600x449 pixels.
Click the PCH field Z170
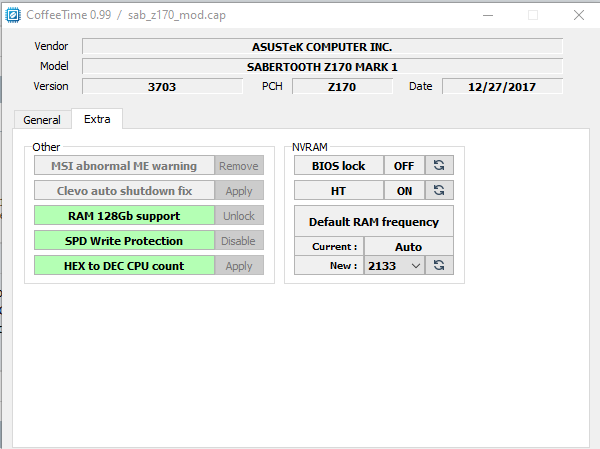click(x=342, y=86)
